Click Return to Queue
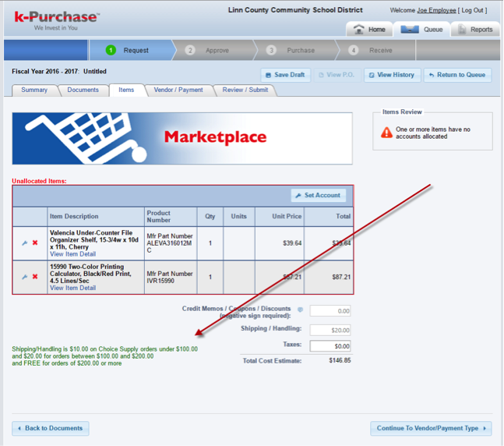 457,75
